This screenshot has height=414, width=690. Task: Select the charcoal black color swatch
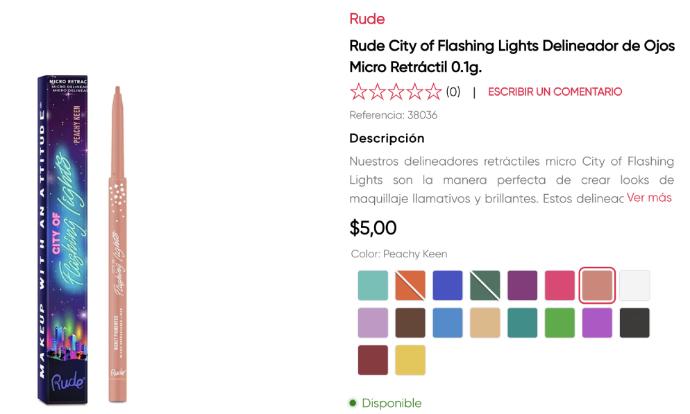[634, 323]
